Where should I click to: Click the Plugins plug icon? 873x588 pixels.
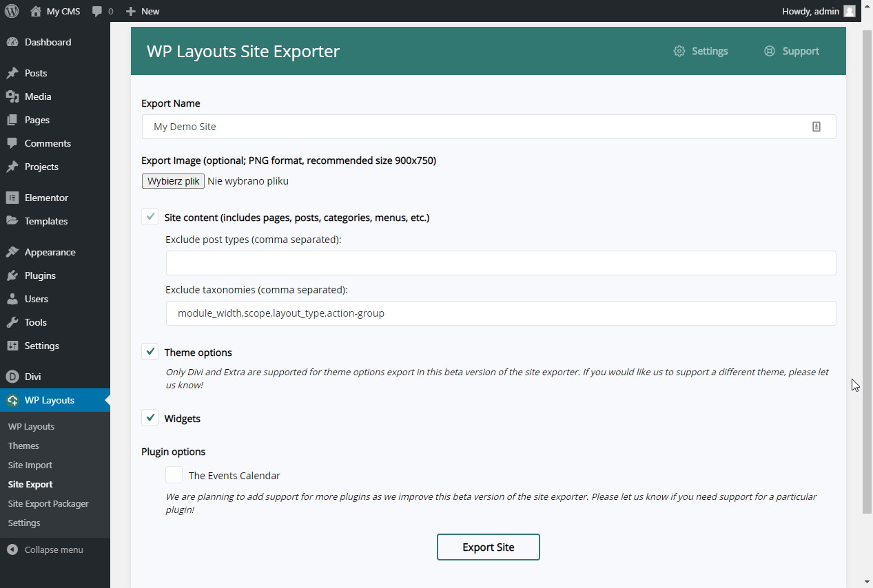12,275
